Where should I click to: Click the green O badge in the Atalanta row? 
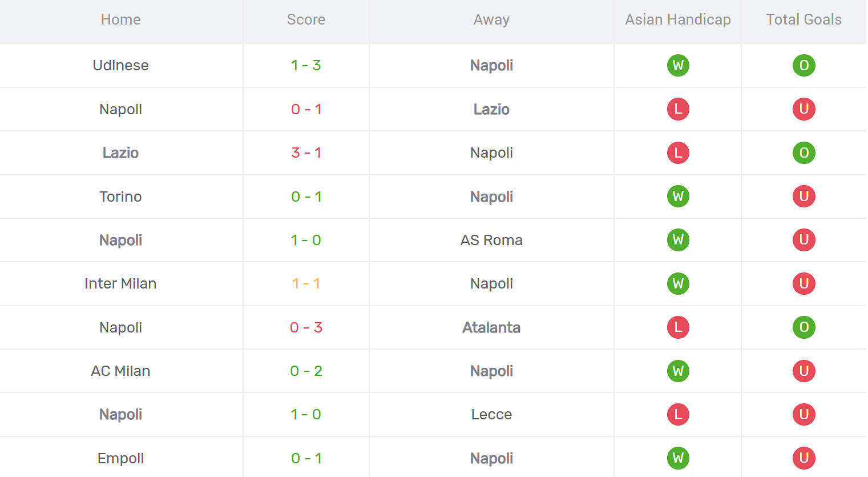point(804,327)
